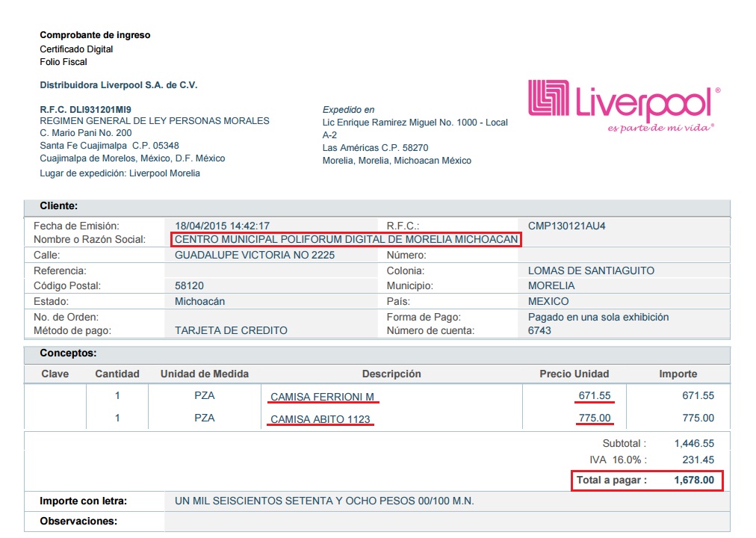Click 'Pagado en una sola exhibición' value
This screenshot has height=538, width=756.
pyautogui.click(x=598, y=318)
